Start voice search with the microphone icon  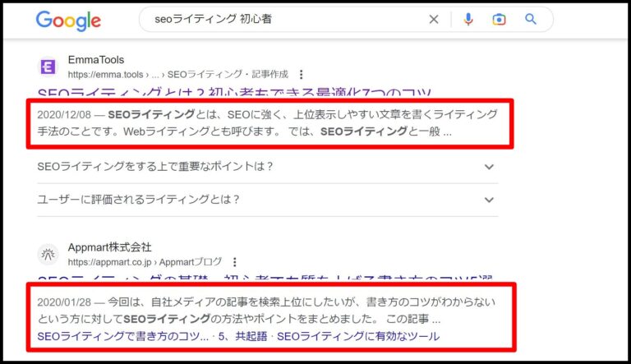pyautogui.click(x=468, y=20)
